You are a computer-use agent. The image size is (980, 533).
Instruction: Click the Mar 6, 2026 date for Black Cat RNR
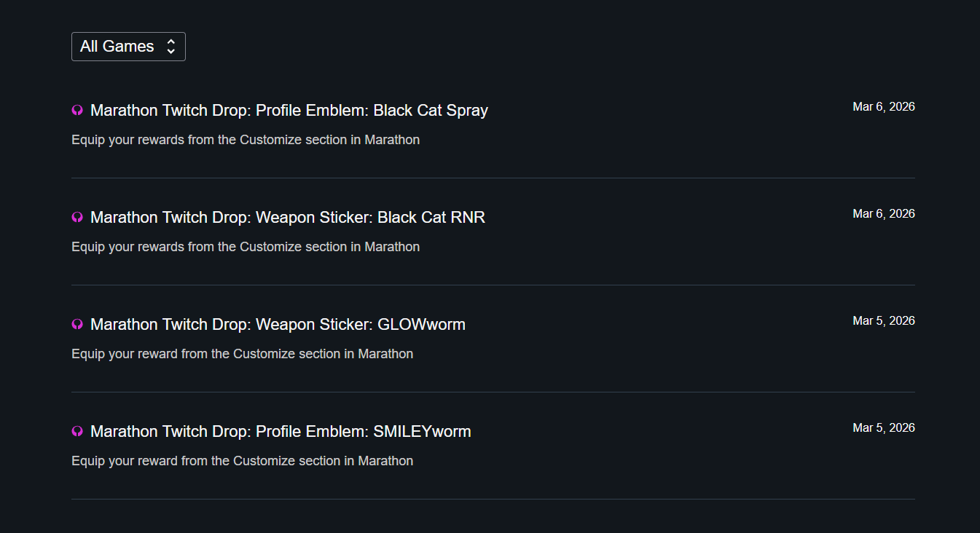point(883,214)
